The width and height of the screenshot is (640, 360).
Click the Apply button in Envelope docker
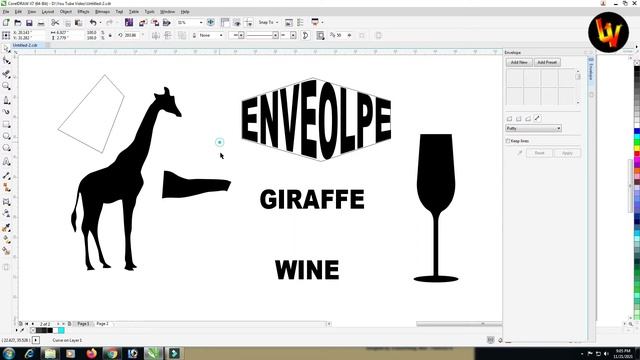tap(567, 153)
